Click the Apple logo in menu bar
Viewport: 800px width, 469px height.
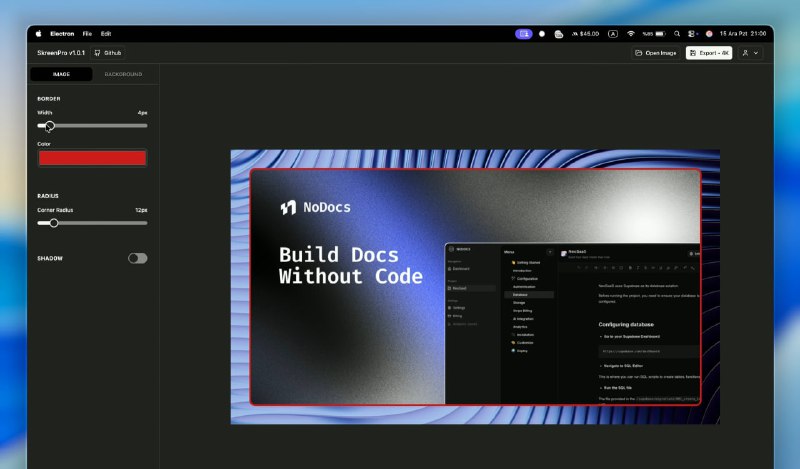(39, 33)
